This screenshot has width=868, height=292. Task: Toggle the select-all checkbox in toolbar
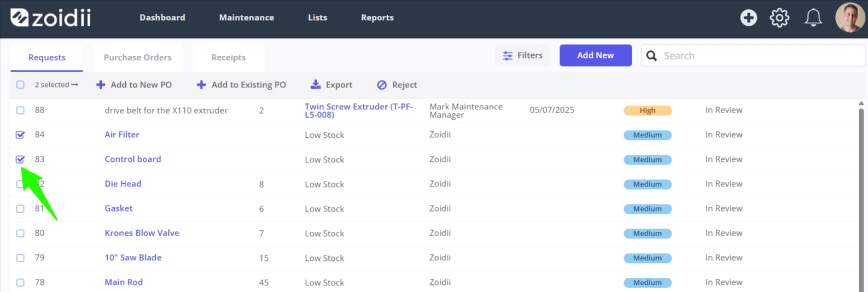coord(20,85)
